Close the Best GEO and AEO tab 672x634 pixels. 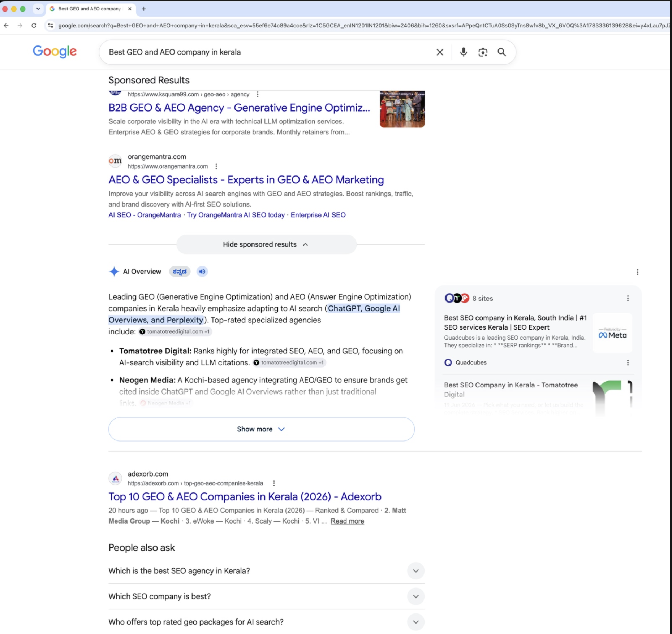click(130, 9)
